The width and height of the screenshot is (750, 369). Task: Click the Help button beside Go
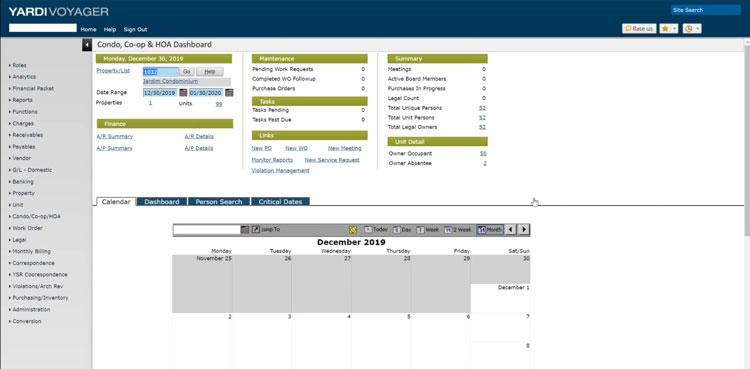pos(210,72)
